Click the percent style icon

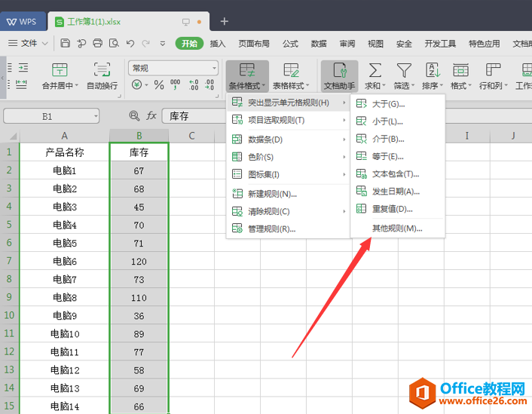click(159, 84)
